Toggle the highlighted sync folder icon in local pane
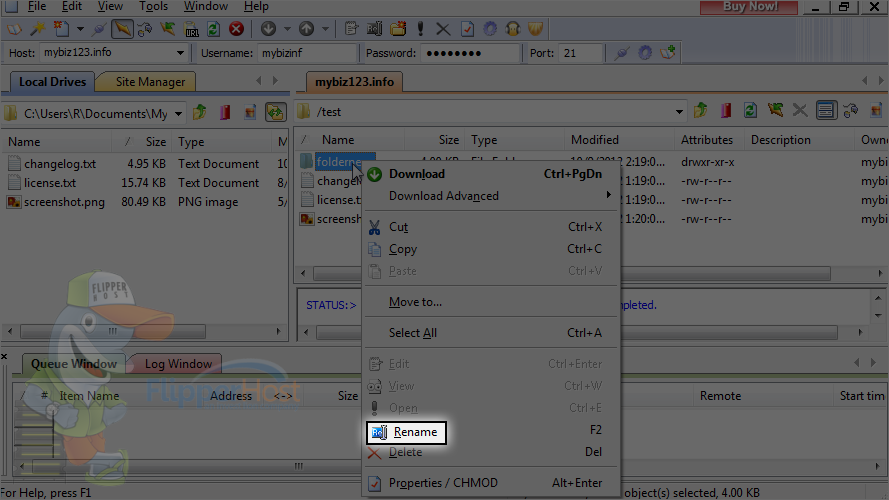Viewport: 889px width, 500px height. point(276,112)
